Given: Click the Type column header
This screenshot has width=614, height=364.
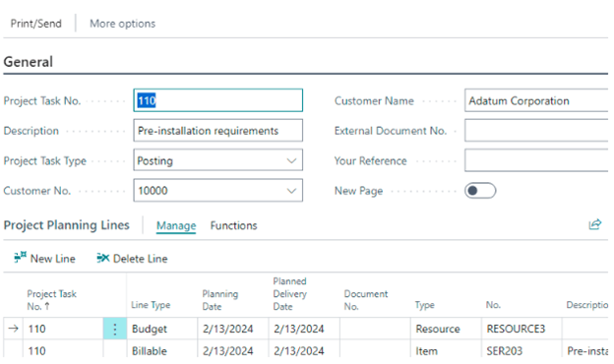Looking at the screenshot, I should tap(425, 305).
